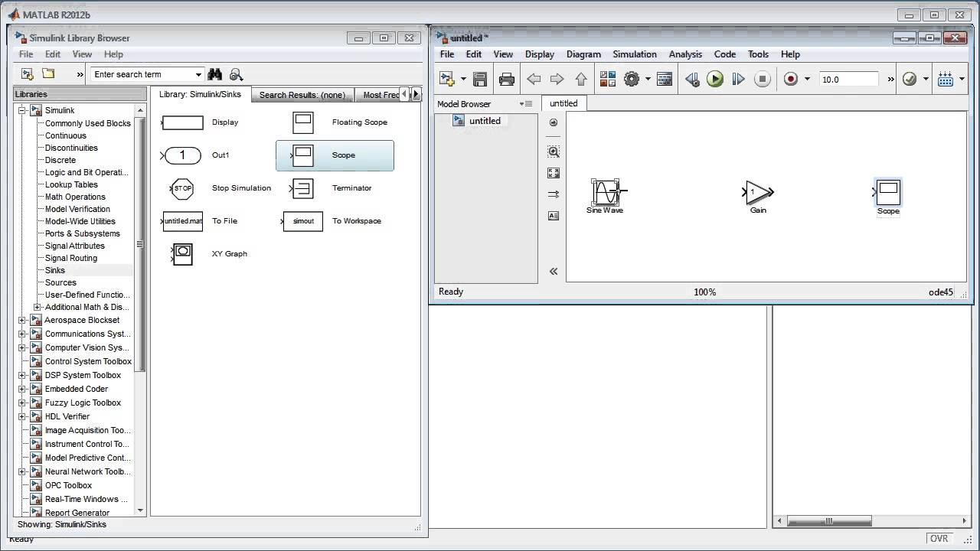Select the Sources library category

tap(60, 282)
